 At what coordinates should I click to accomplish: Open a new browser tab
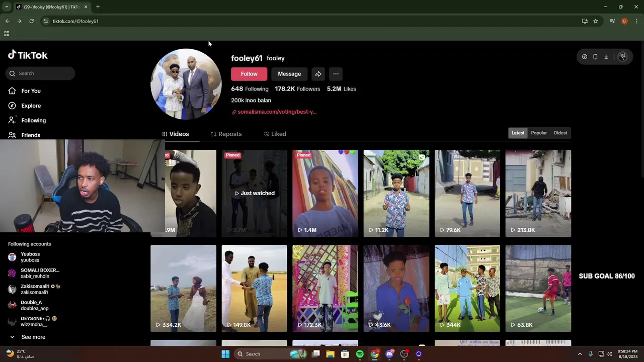point(98,7)
